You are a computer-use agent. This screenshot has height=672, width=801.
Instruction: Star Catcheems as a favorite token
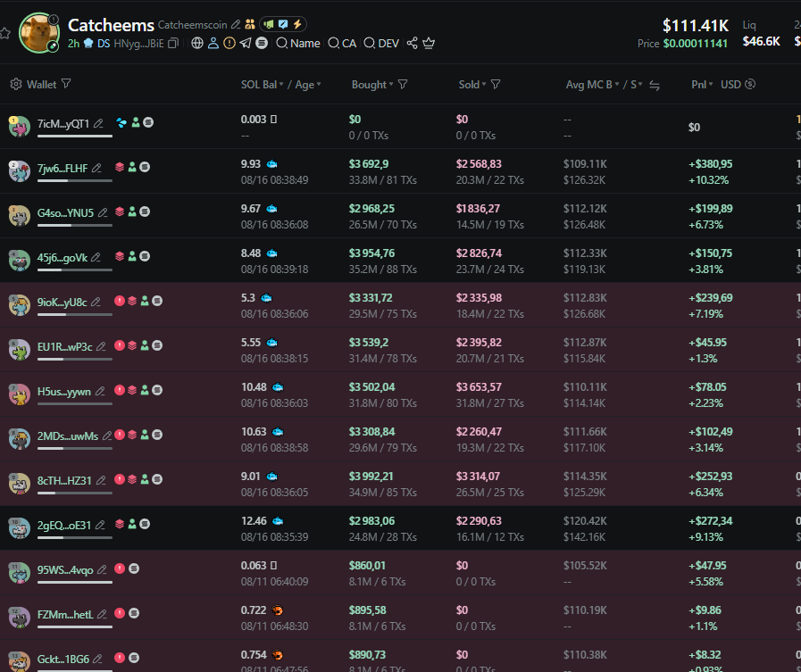(x=4, y=34)
